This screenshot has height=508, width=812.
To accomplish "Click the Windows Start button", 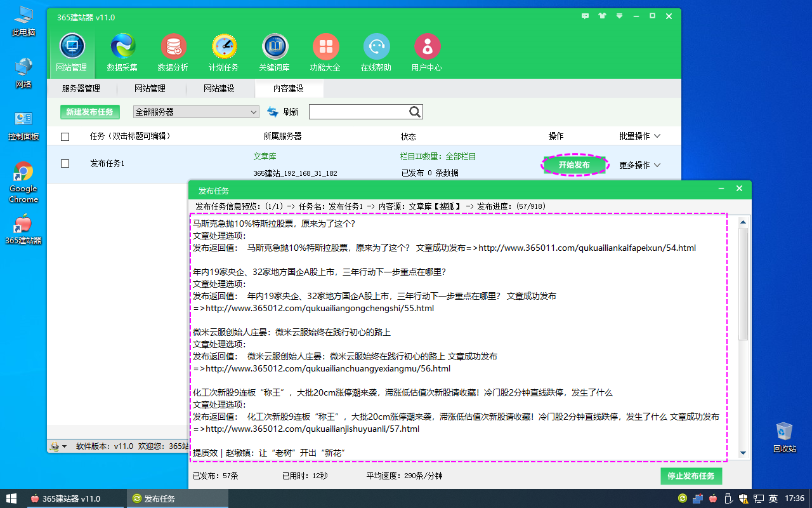I will point(12,498).
